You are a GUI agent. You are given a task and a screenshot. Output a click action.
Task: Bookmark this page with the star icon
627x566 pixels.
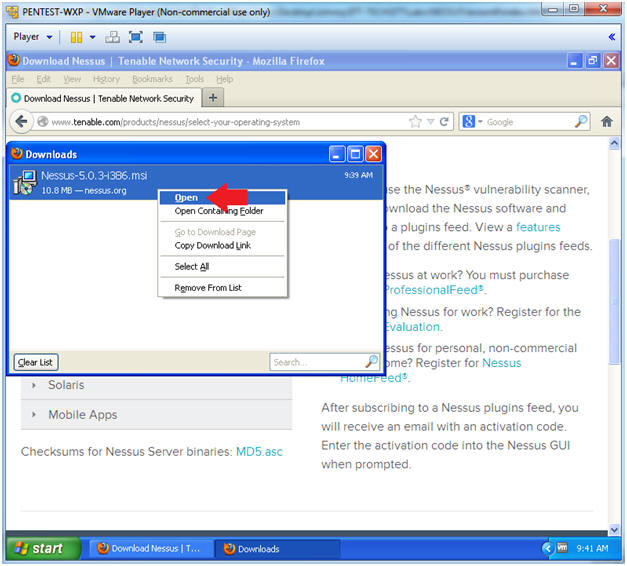(x=415, y=122)
